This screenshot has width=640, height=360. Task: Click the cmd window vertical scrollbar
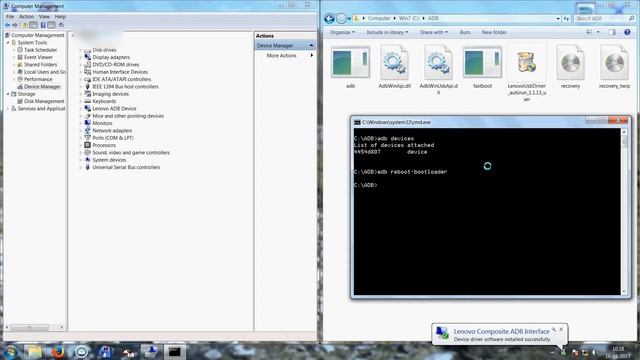(624, 211)
